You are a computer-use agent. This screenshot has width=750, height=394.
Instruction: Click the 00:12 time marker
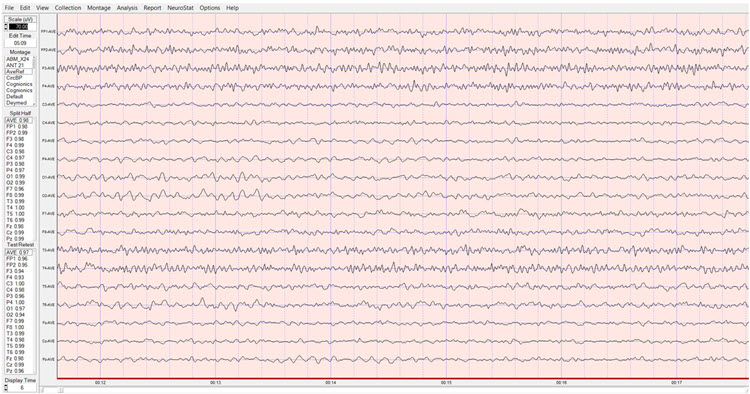(100, 383)
